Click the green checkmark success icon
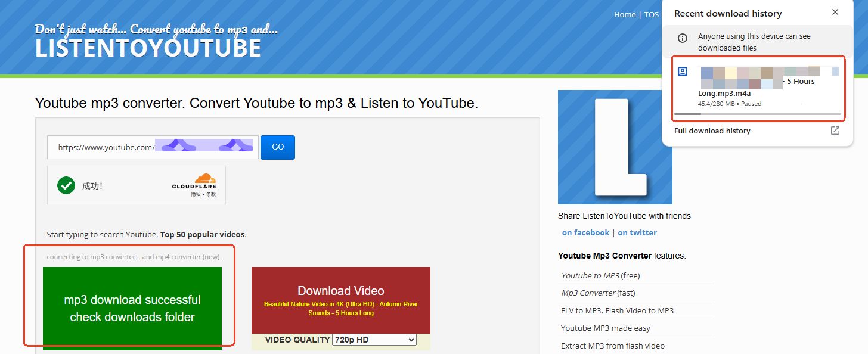The image size is (868, 354). point(66,185)
